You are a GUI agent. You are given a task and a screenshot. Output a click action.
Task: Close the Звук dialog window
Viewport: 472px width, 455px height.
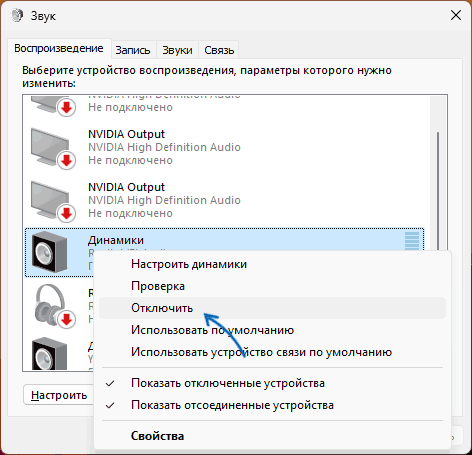point(456,15)
